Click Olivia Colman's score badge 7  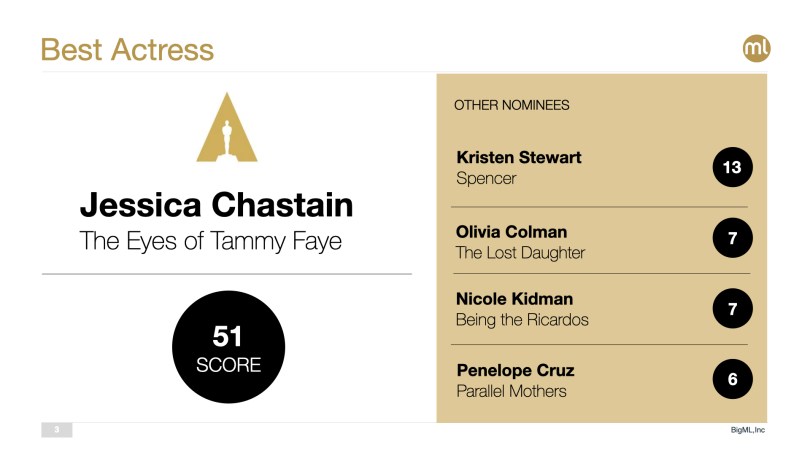(731, 239)
